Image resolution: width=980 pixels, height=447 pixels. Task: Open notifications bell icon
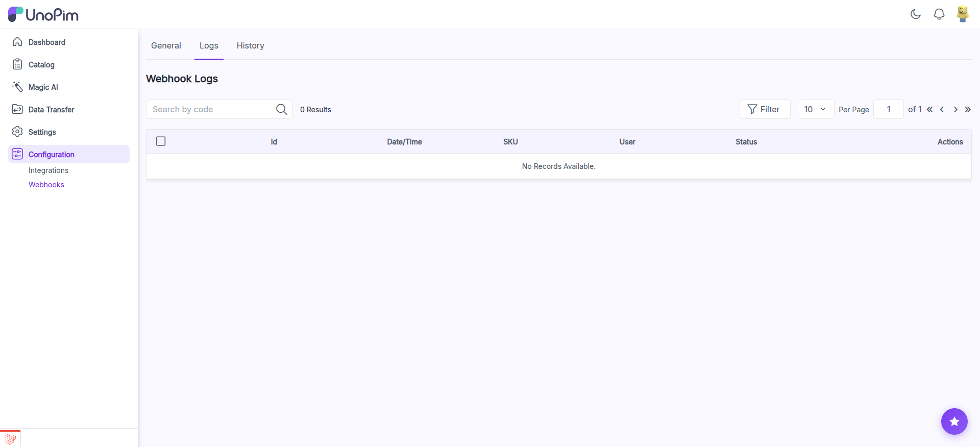pyautogui.click(x=939, y=14)
